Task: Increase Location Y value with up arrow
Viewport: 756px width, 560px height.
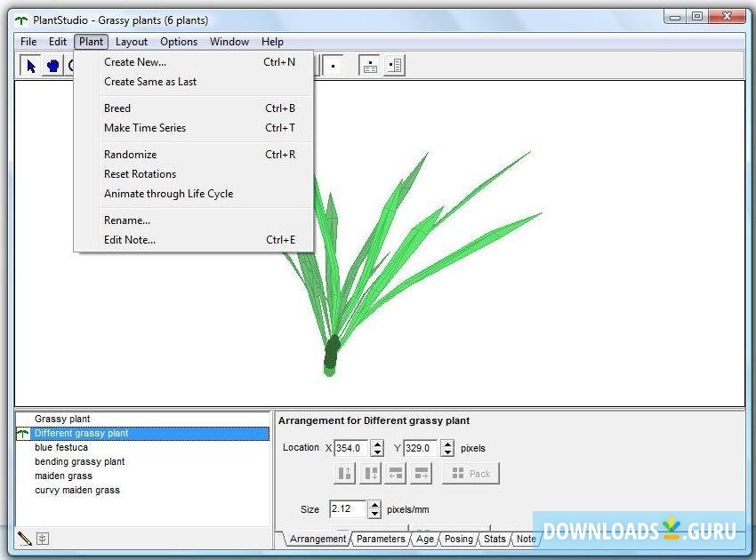Action: point(448,444)
